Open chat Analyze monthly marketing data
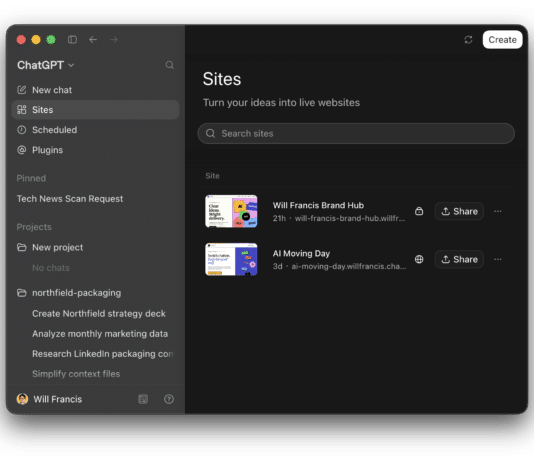This screenshot has width=534, height=462. [100, 334]
